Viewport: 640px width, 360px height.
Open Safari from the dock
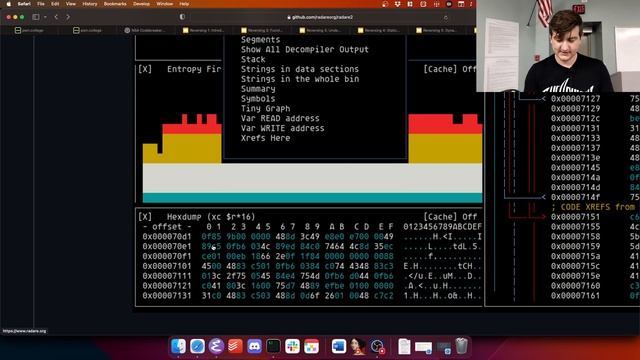[197, 347]
